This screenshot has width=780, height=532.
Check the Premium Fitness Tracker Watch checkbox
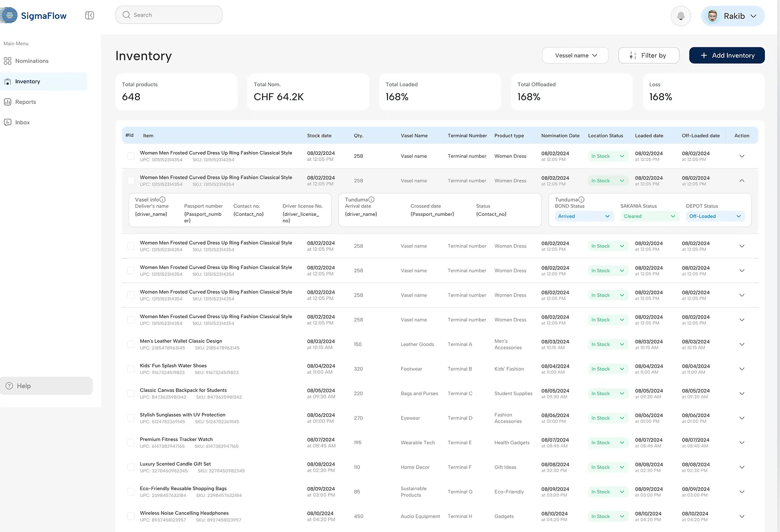click(131, 443)
